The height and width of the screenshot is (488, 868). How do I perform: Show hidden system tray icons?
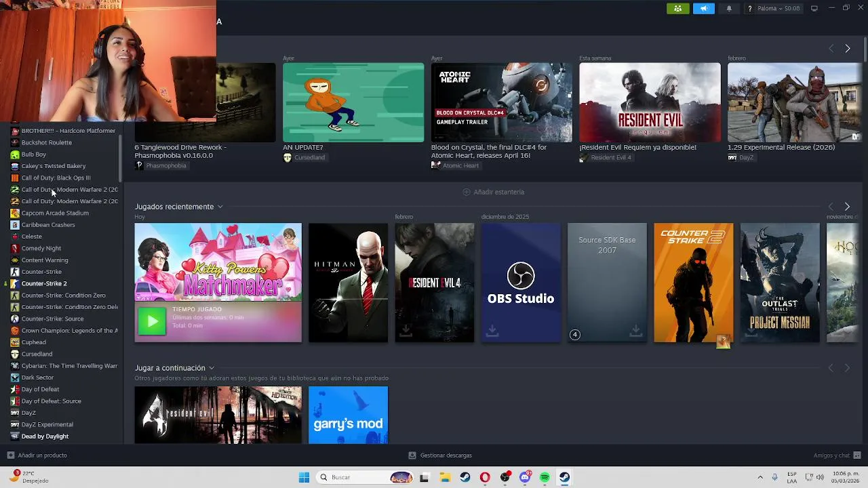click(759, 477)
